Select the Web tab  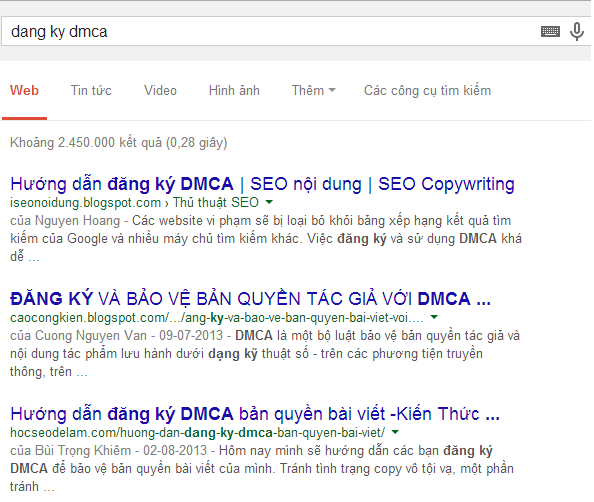(x=24, y=91)
